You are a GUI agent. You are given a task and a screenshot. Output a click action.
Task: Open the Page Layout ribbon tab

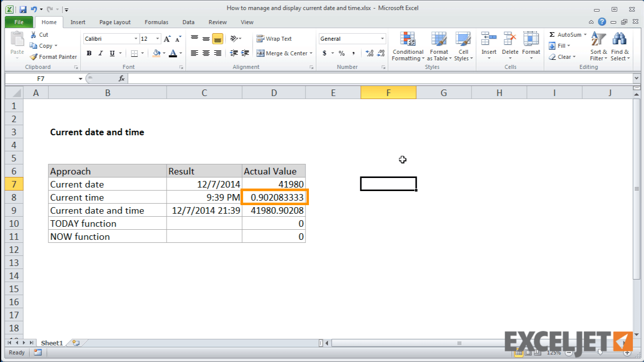115,22
